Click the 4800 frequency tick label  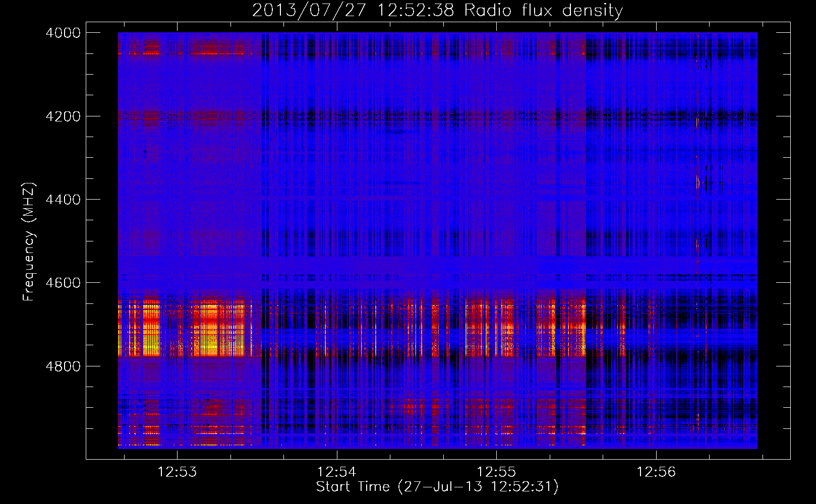63,366
